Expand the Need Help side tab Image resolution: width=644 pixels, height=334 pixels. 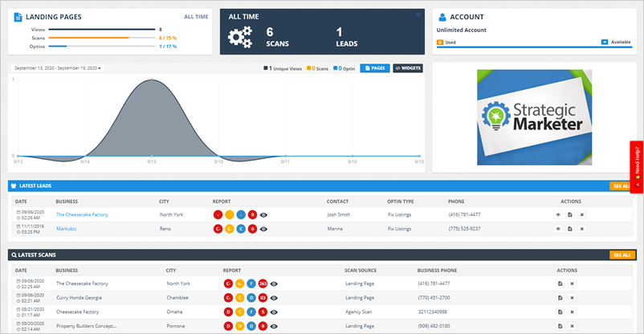click(637, 165)
